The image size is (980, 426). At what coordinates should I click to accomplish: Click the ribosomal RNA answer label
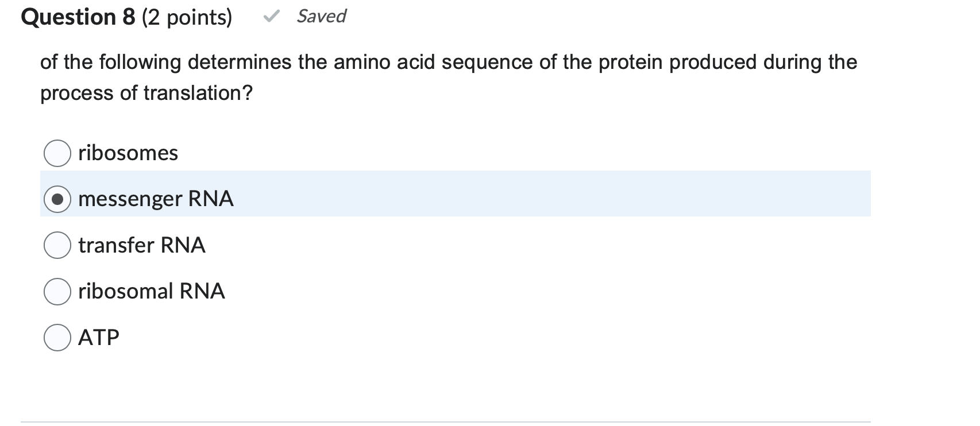tap(151, 291)
